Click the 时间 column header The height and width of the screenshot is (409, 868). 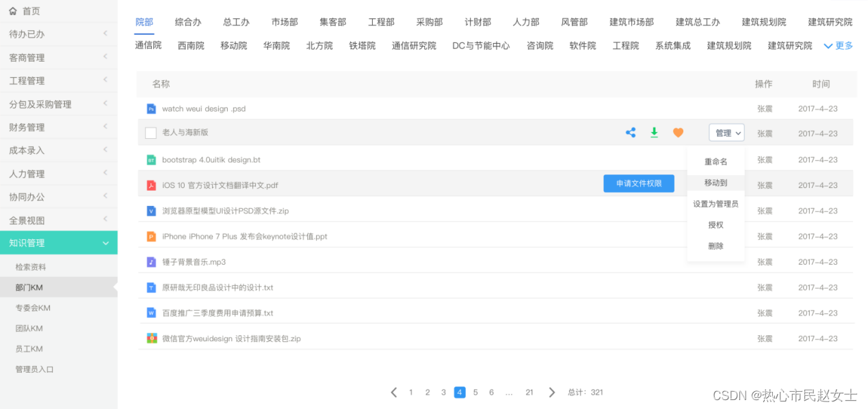821,84
